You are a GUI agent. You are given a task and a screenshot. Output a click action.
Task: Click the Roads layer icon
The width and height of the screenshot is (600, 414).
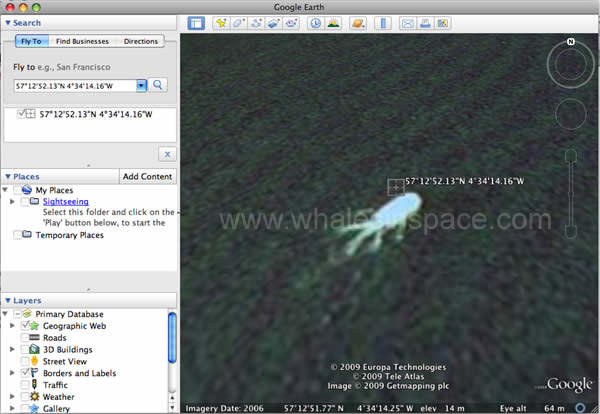tap(34, 337)
